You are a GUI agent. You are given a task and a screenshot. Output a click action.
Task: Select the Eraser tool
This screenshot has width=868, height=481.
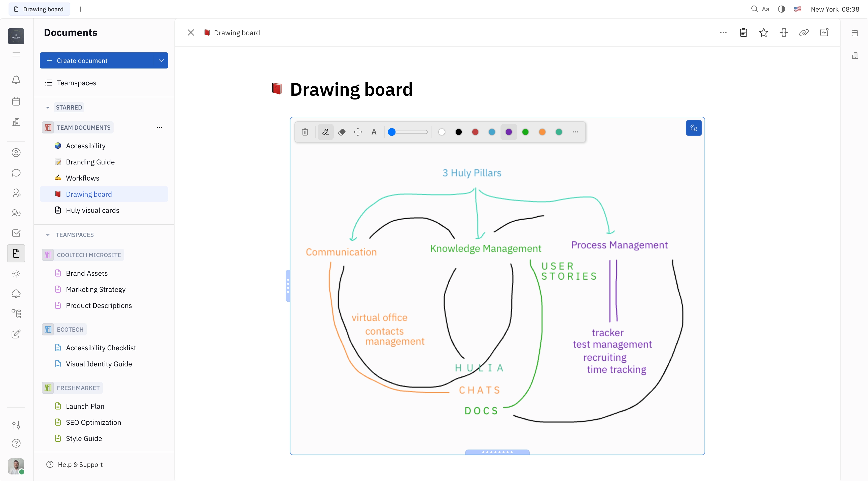tap(342, 132)
